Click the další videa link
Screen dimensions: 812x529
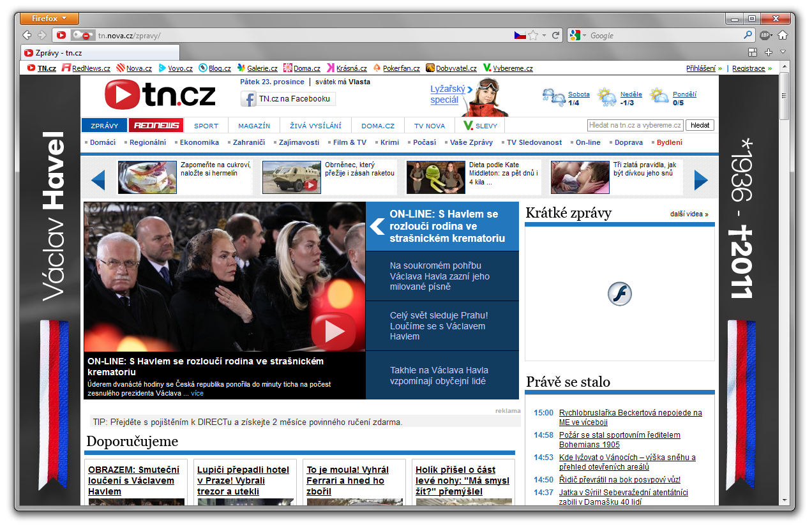click(x=689, y=214)
